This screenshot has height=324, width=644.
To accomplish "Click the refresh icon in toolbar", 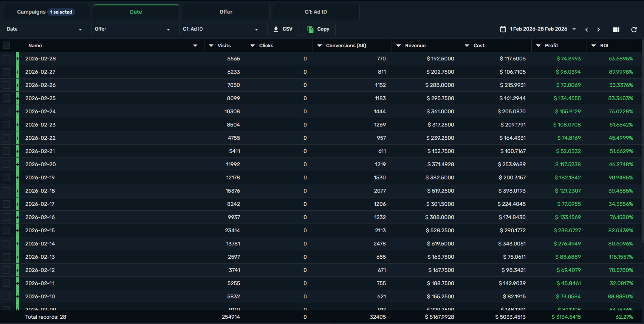I will tap(634, 29).
